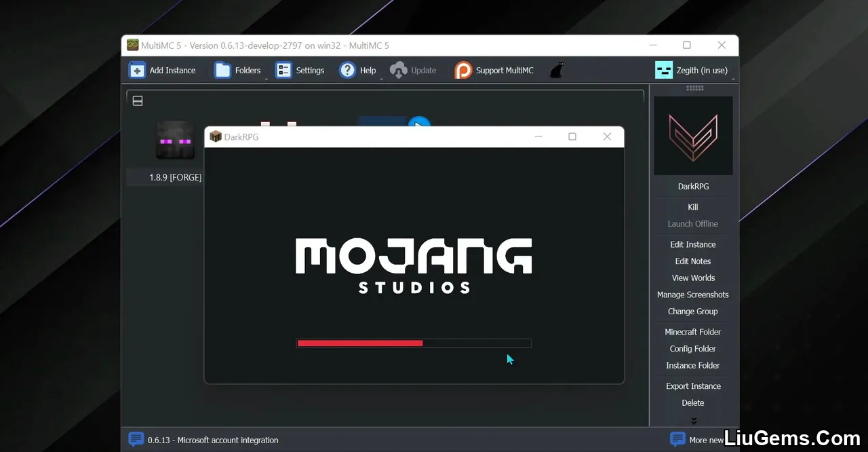Open Edit Instance
The width and height of the screenshot is (868, 452).
[x=693, y=244]
